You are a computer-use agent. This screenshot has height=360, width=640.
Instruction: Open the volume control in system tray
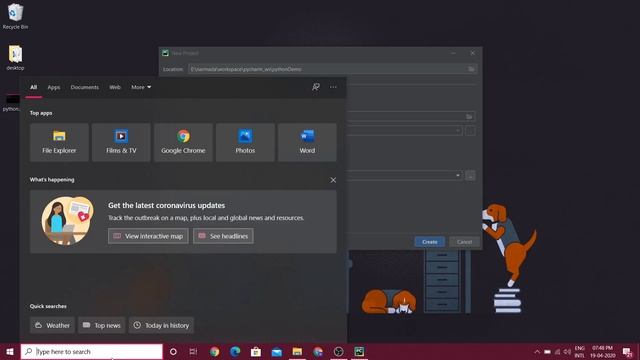(x=567, y=352)
